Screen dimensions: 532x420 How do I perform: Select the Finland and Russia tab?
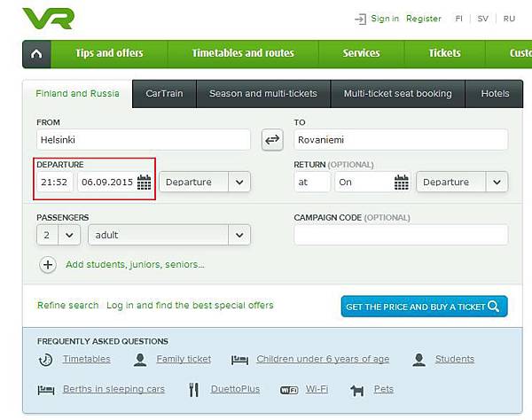77,94
